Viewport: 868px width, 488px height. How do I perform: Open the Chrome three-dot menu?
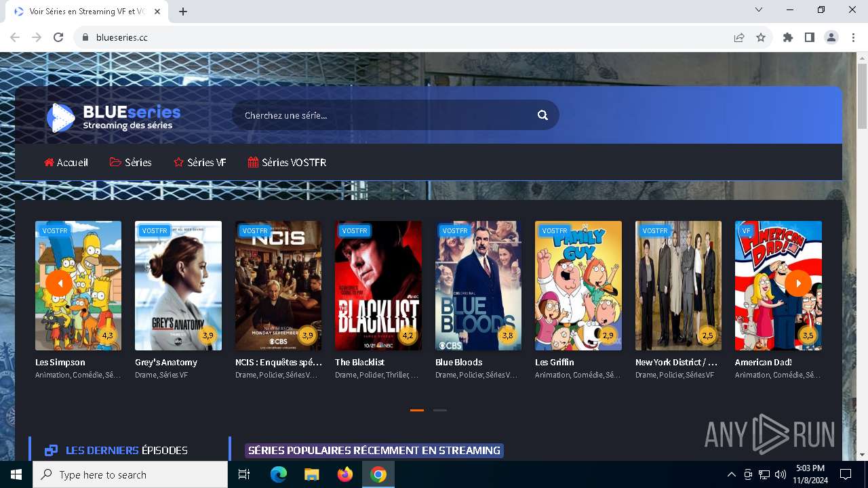[852, 37]
